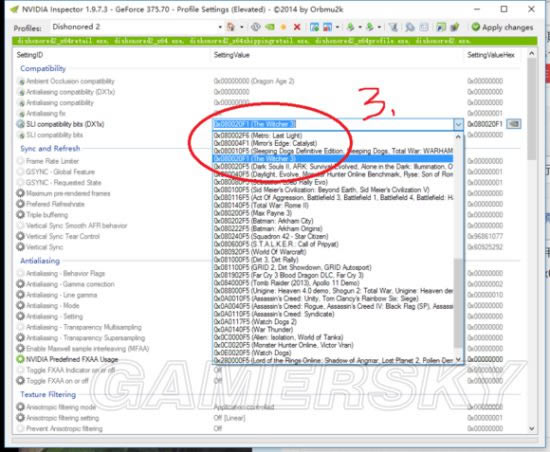This screenshot has width=550, height=452.
Task: Click the dropdown list scrollbar thumb
Action: coord(458,303)
